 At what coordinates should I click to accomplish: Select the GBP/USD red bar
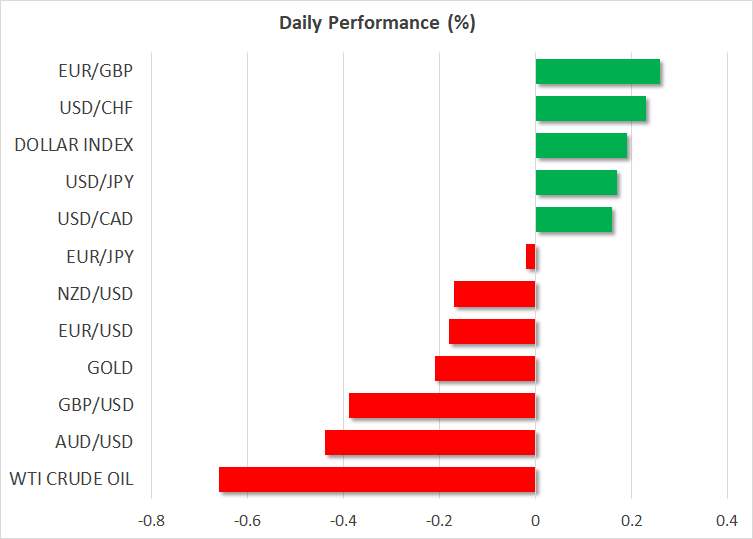tap(442, 405)
